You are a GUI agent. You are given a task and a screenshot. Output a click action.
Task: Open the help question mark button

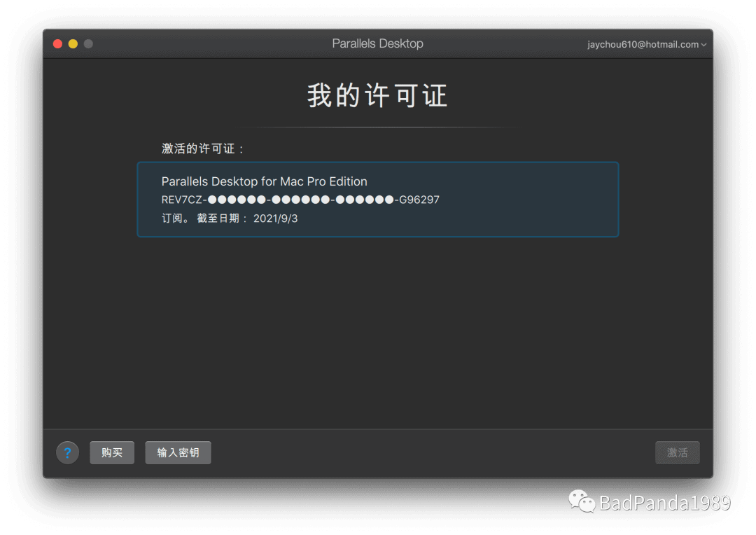67,452
